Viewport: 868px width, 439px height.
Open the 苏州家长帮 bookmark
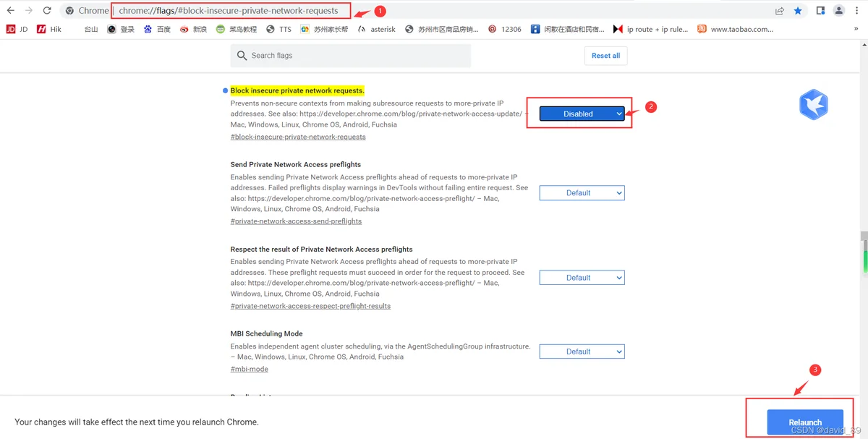tap(324, 29)
